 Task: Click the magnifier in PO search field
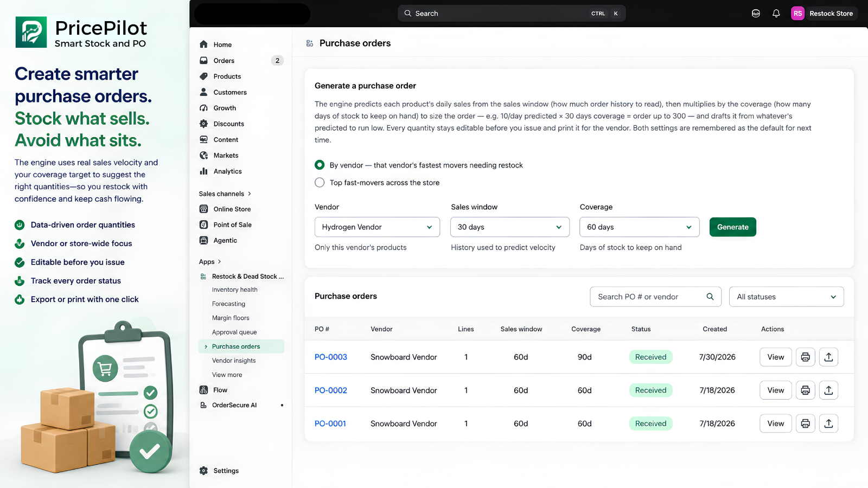click(710, 297)
